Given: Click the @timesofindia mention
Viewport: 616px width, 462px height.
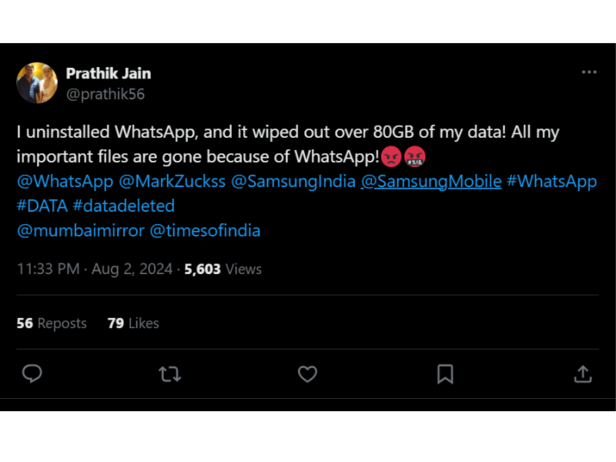Looking at the screenshot, I should click(x=205, y=230).
